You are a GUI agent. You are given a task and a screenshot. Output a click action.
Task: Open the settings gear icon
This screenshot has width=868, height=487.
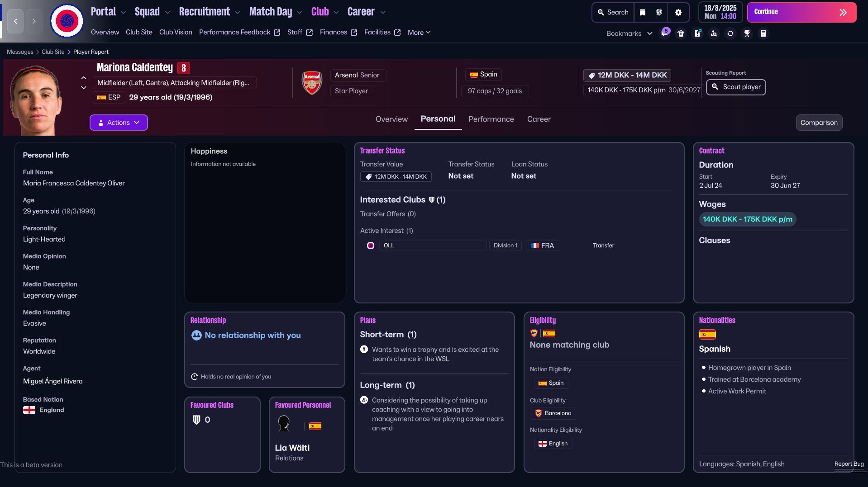click(678, 12)
